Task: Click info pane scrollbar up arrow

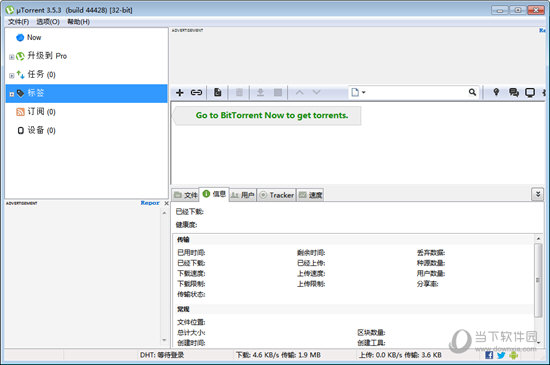Action: 538,238
